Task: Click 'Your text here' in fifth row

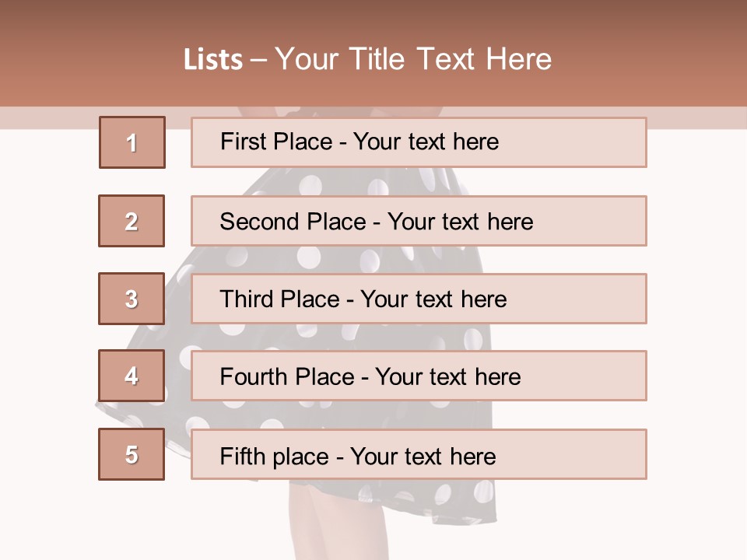Action: [423, 456]
